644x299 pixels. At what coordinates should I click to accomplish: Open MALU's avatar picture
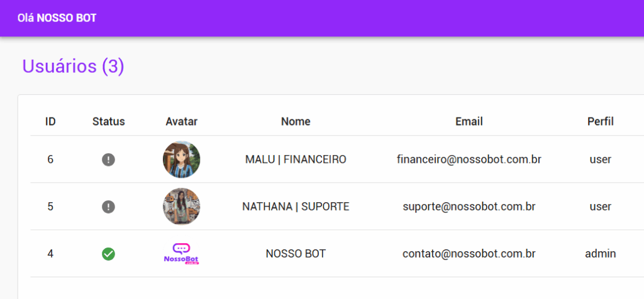point(181,160)
